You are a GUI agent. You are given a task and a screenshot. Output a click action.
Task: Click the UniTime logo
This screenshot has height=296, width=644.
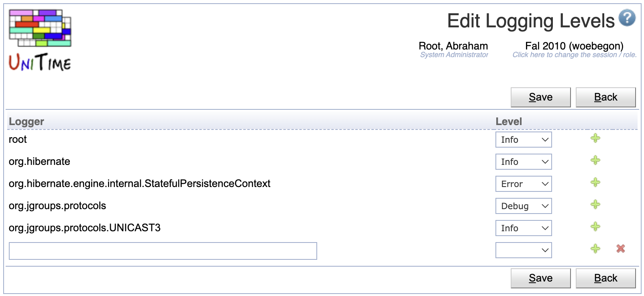coord(40,40)
